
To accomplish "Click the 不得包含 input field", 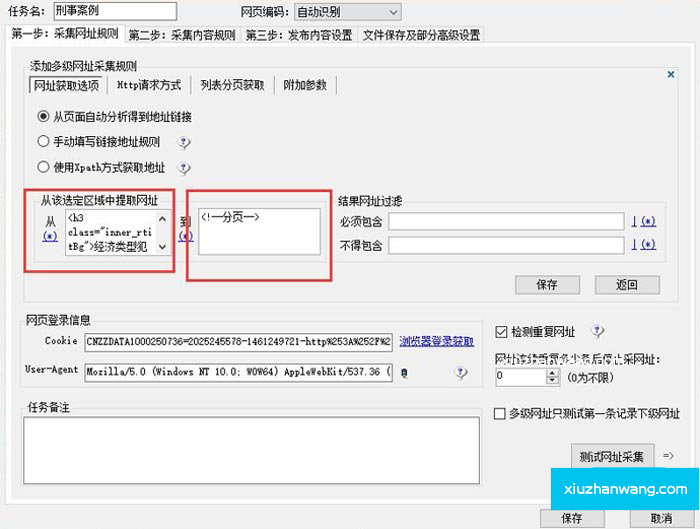I will 508,245.
